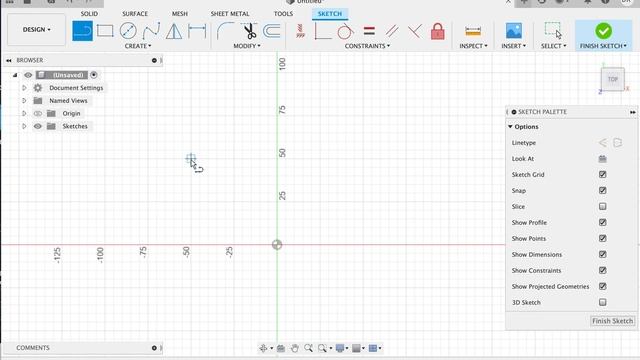Open the CREATE dropdown menu
This screenshot has width=640, height=360.
(138, 46)
